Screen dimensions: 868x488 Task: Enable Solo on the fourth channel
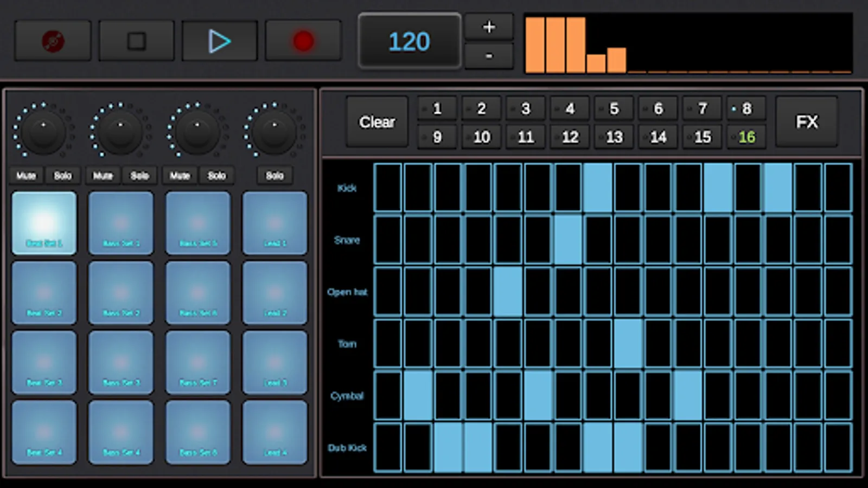pos(275,175)
